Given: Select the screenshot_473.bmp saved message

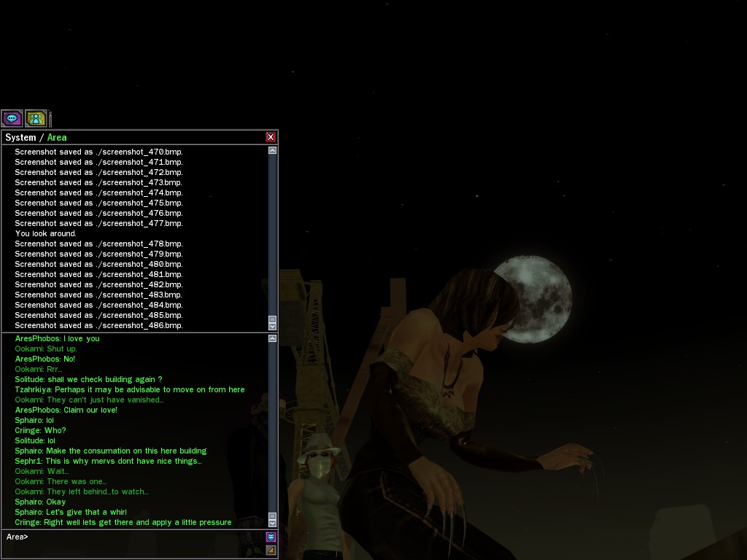Looking at the screenshot, I should pos(98,182).
